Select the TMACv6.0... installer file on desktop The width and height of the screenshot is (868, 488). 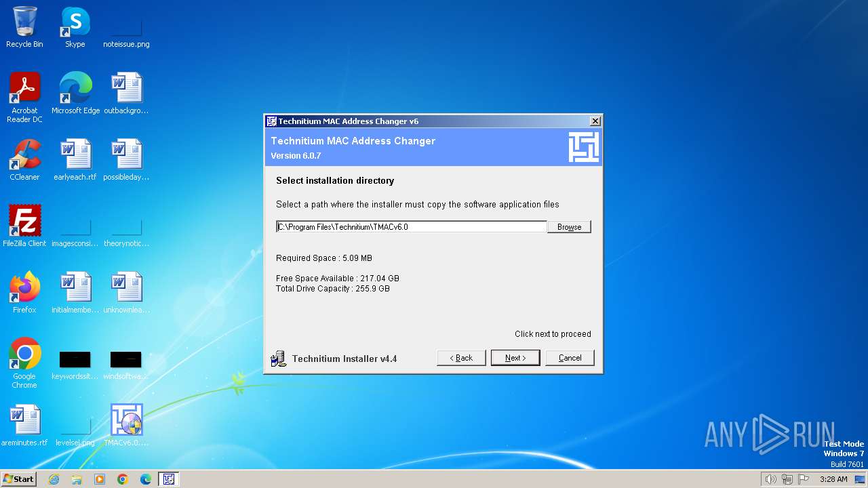coord(126,426)
